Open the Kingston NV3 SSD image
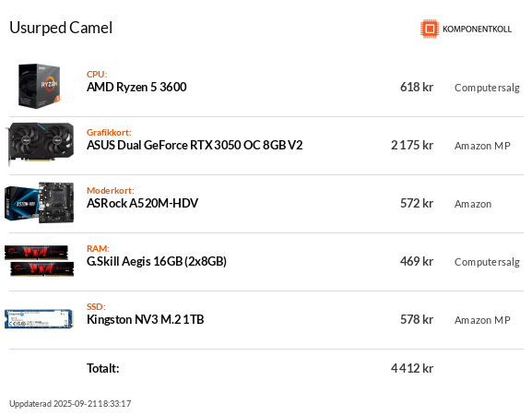This screenshot has width=532, height=416. point(39,319)
